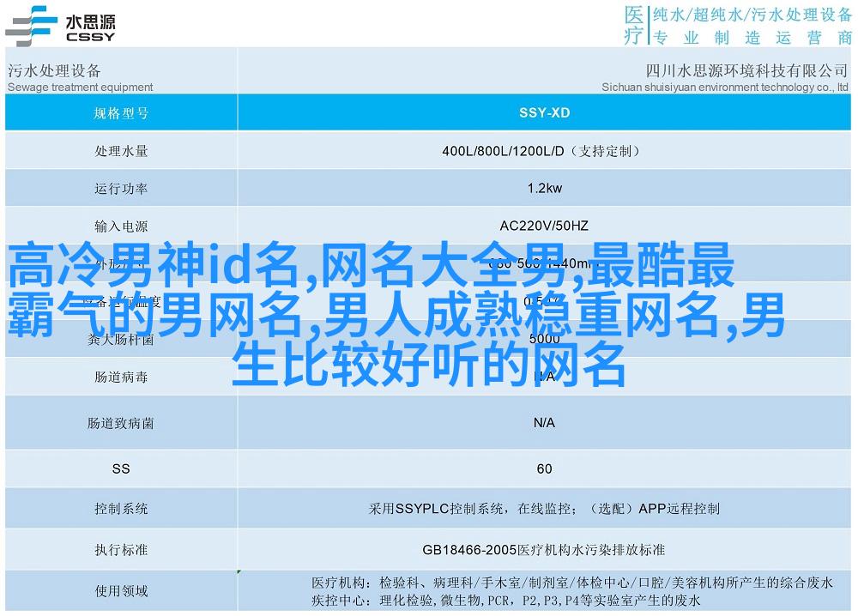Click the 400L/800L/1200L/D value cell

click(545, 151)
